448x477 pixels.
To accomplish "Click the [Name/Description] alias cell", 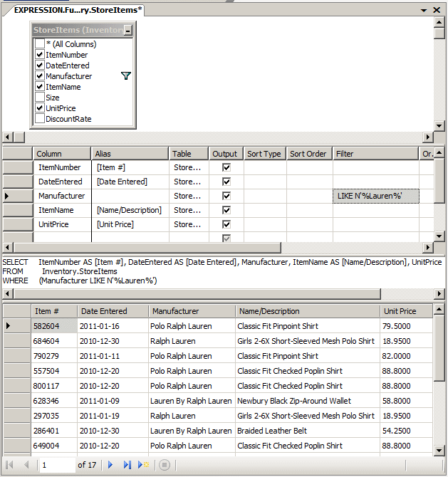I will point(130,210).
